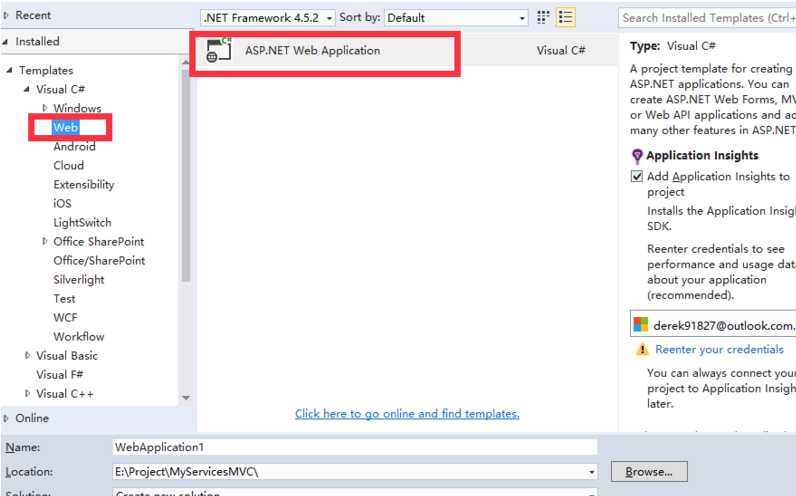796x496 pixels.
Task: Select the Extensibility template category
Action: point(84,184)
